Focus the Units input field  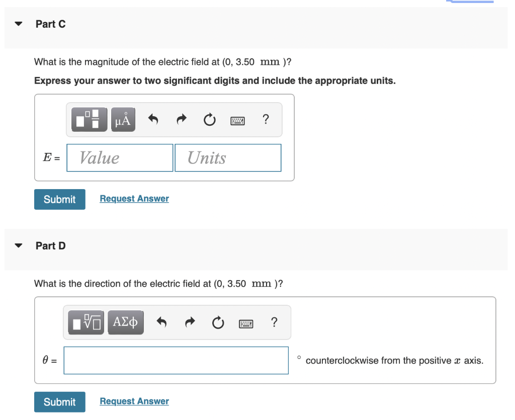(228, 157)
